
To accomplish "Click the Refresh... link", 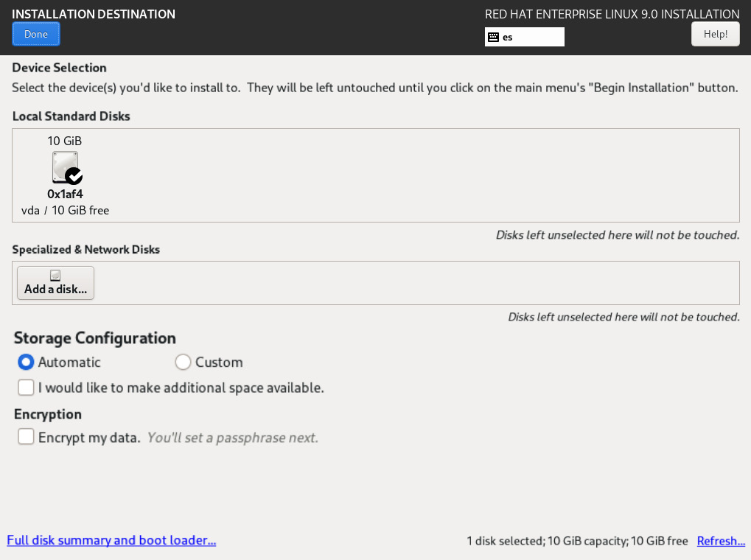I will [x=721, y=541].
